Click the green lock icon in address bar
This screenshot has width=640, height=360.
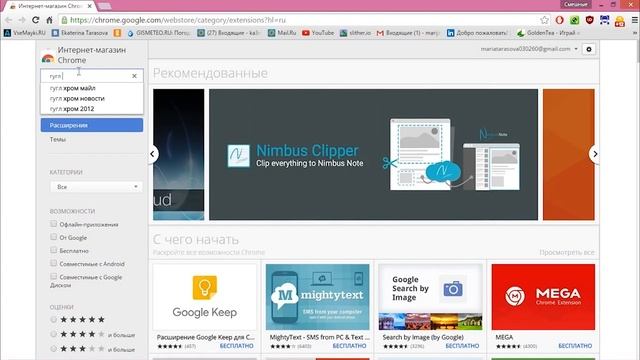[64, 20]
